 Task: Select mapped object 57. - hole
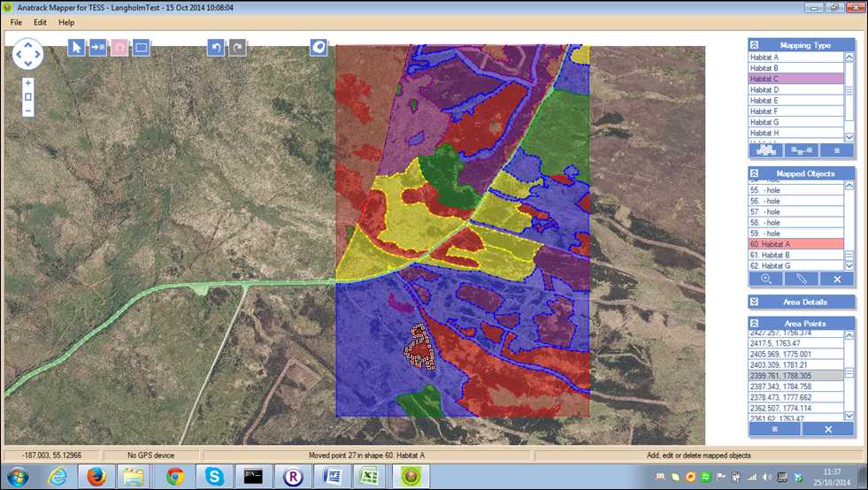(796, 211)
